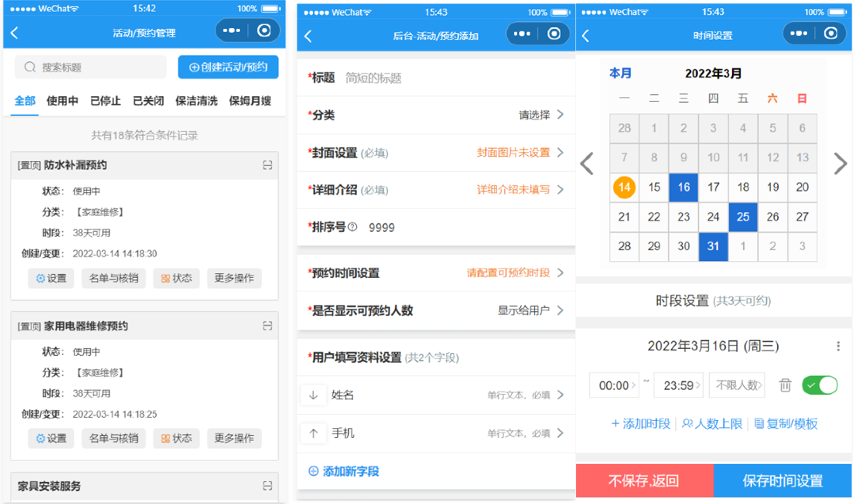The image size is (868, 504).
Task: Click help question icon next to 排序号
Action: click(x=352, y=227)
